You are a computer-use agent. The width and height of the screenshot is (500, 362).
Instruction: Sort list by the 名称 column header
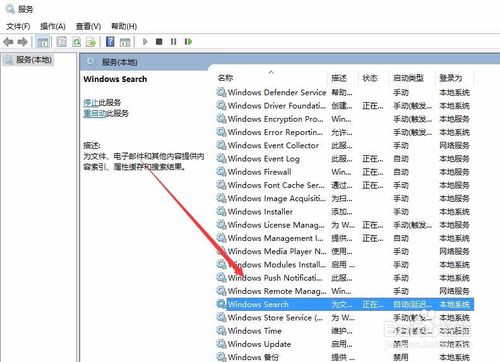(x=225, y=78)
